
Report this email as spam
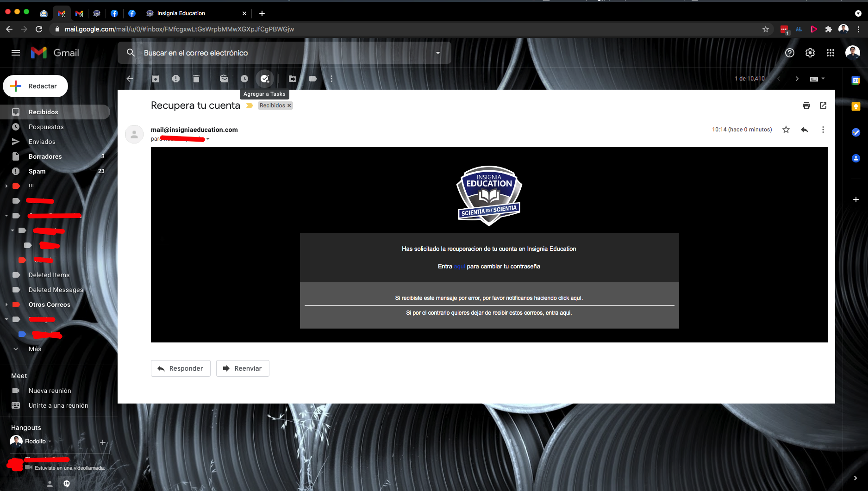coord(176,79)
